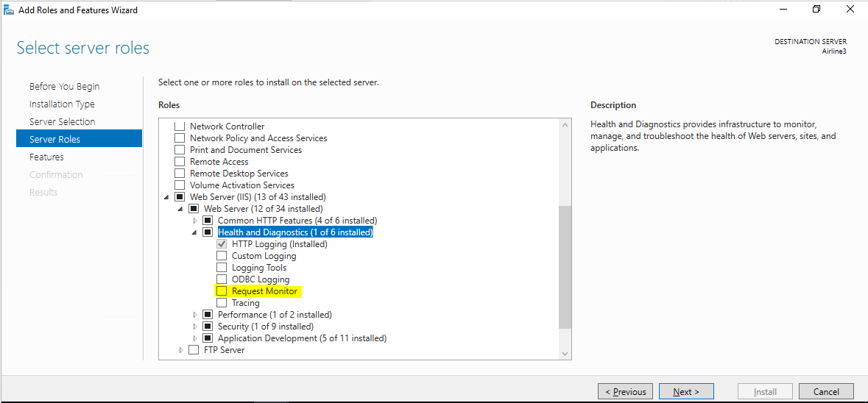Enable the Custom Logging checkbox
The image size is (868, 403).
click(x=222, y=256)
